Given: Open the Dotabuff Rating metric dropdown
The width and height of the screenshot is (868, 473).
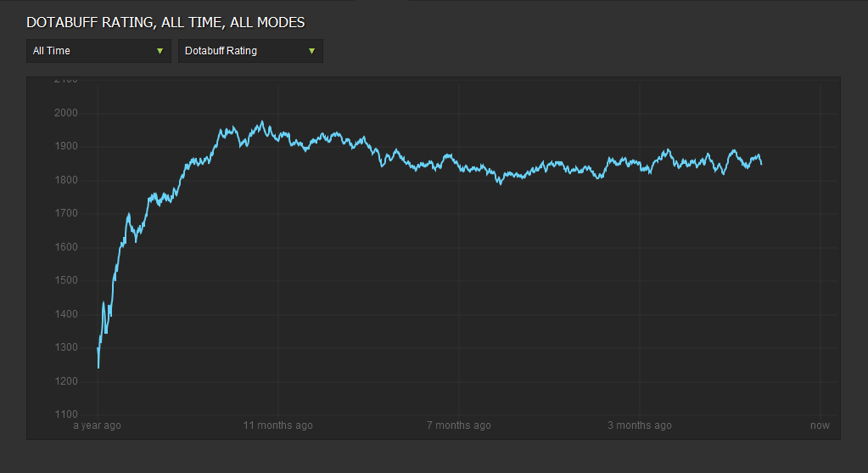Looking at the screenshot, I should [x=250, y=51].
